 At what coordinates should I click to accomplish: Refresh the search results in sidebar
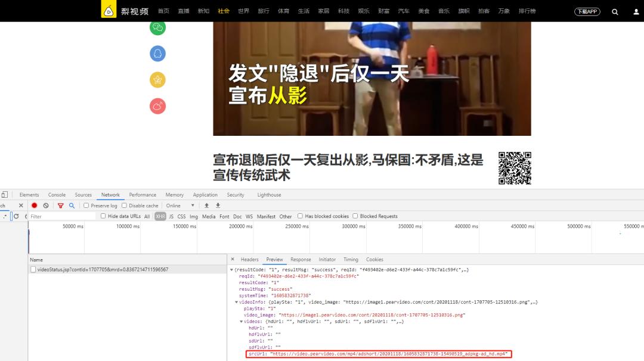[x=17, y=216]
